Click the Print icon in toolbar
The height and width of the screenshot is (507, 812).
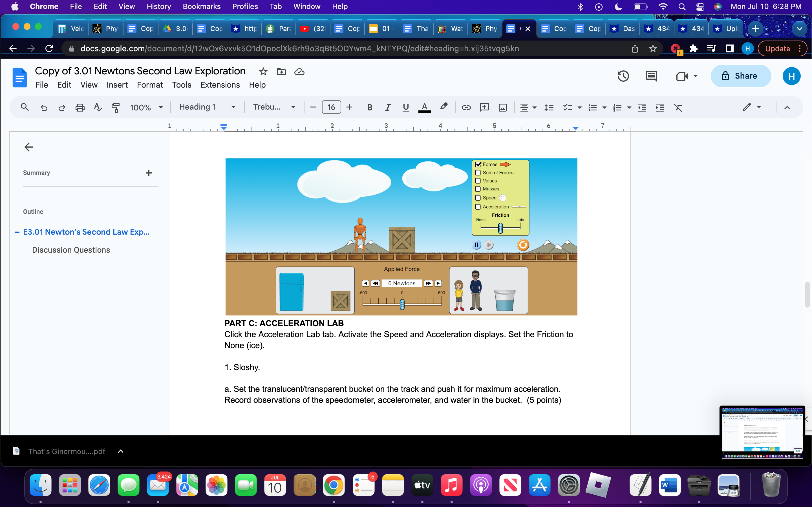pyautogui.click(x=80, y=107)
